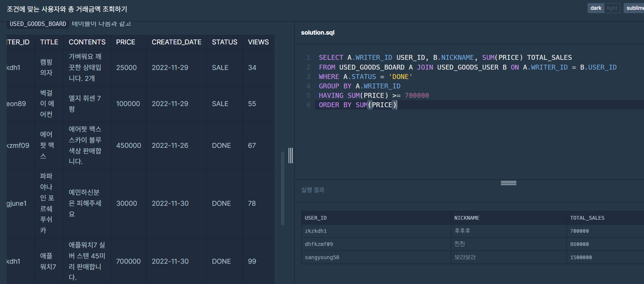Click the problem title 조건에 맞는 사용자와 총 거래금액 조회하기
This screenshot has height=284, width=644.
[67, 9]
